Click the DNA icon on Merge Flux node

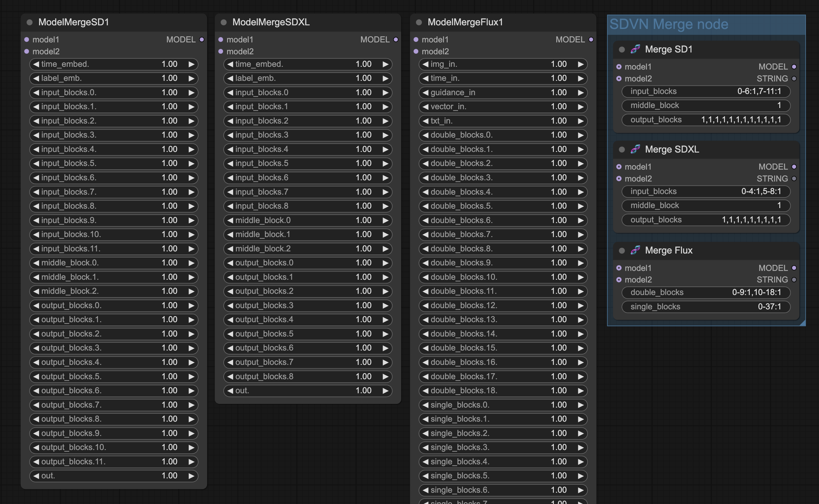(635, 250)
